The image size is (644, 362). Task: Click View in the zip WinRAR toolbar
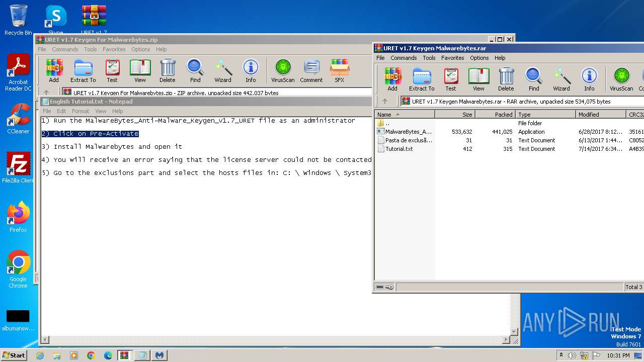140,70
